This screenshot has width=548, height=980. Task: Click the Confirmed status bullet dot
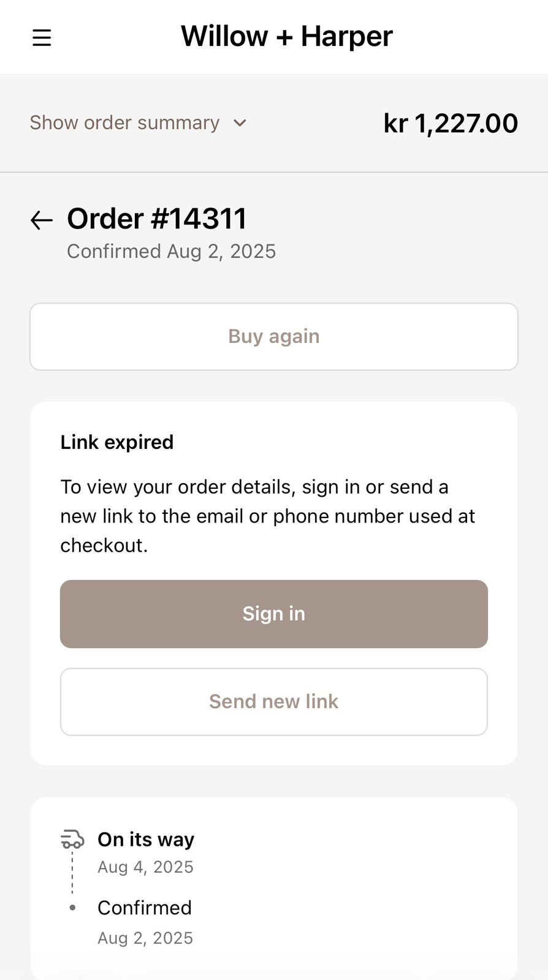pyautogui.click(x=72, y=908)
